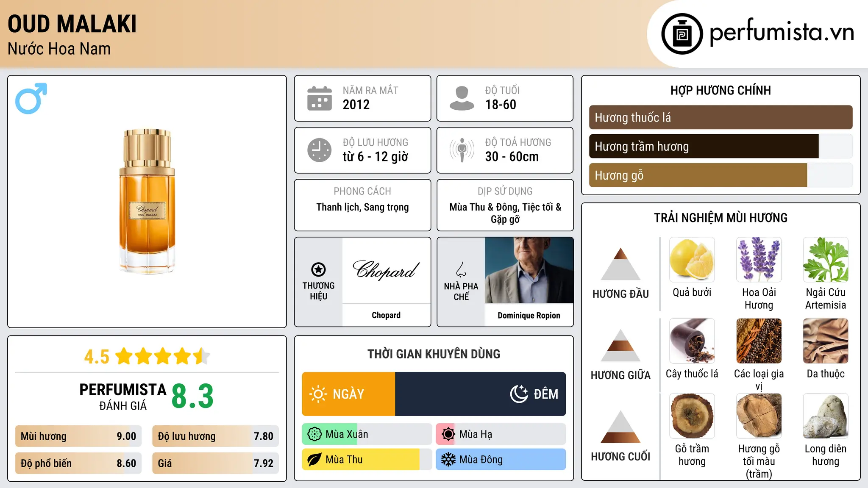Click the Chopard script logo image
This screenshot has height=488, width=868.
(x=386, y=270)
